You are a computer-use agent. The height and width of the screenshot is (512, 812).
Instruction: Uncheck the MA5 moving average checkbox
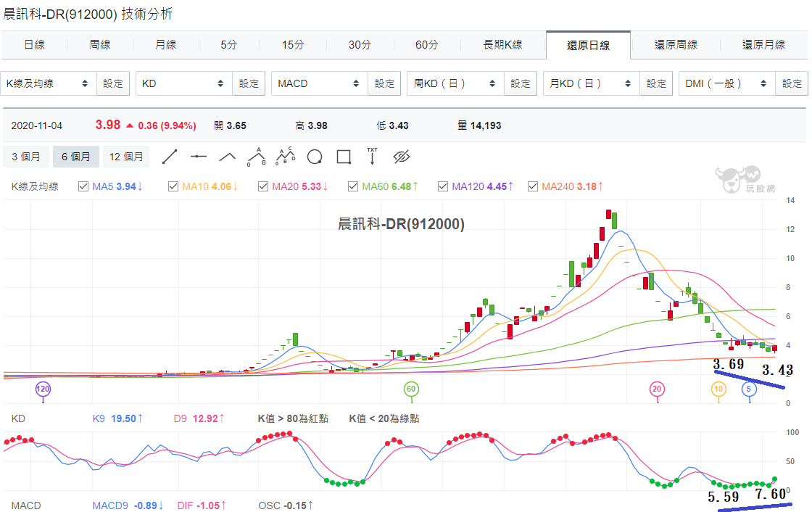83,186
